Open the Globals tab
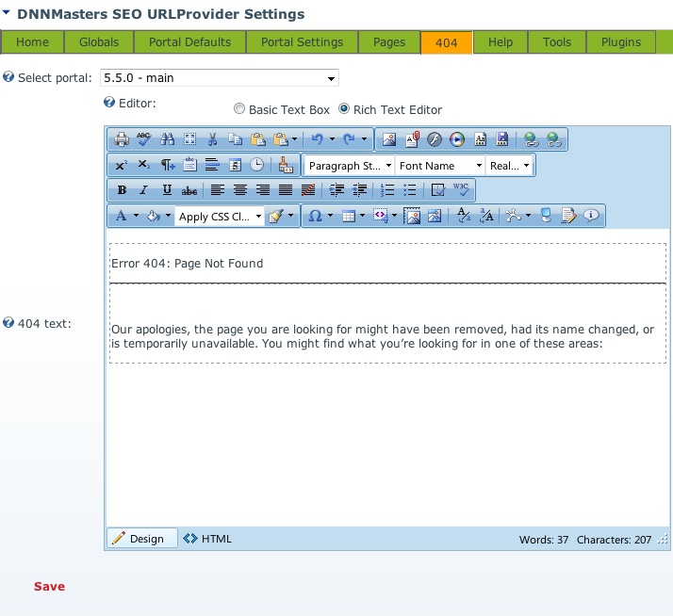This screenshot has width=673, height=616. (99, 42)
